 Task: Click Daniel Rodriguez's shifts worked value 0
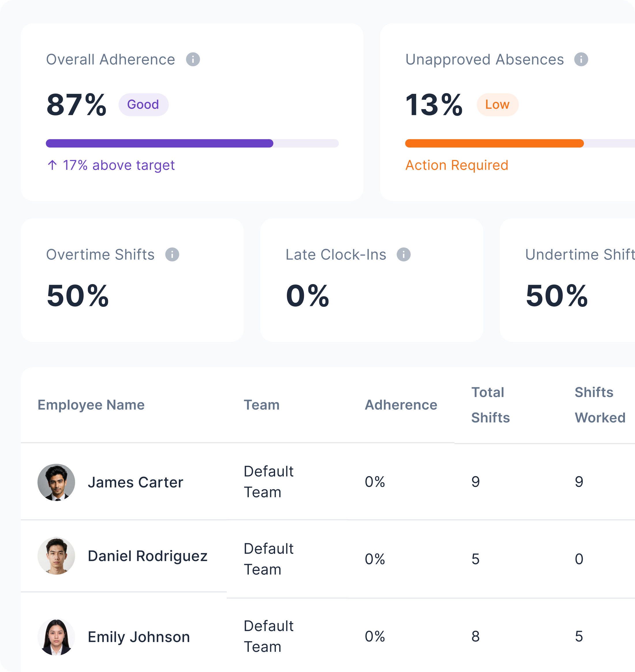(579, 559)
